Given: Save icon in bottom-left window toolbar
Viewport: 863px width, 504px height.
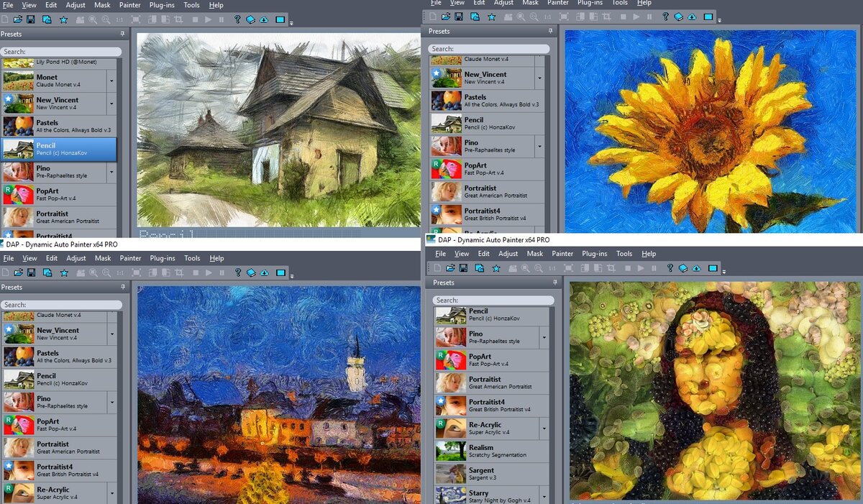Looking at the screenshot, I should coord(32,272).
